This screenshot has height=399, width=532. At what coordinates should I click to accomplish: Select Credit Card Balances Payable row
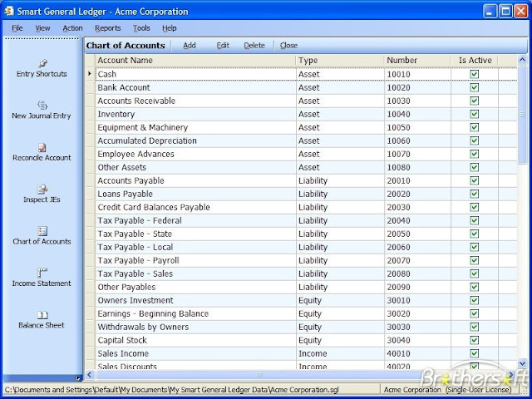click(307, 207)
